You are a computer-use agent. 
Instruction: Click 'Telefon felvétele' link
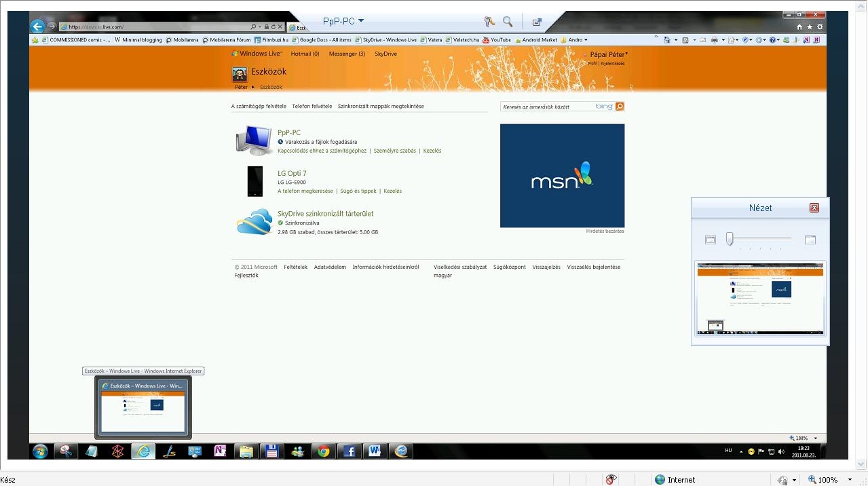[312, 107]
